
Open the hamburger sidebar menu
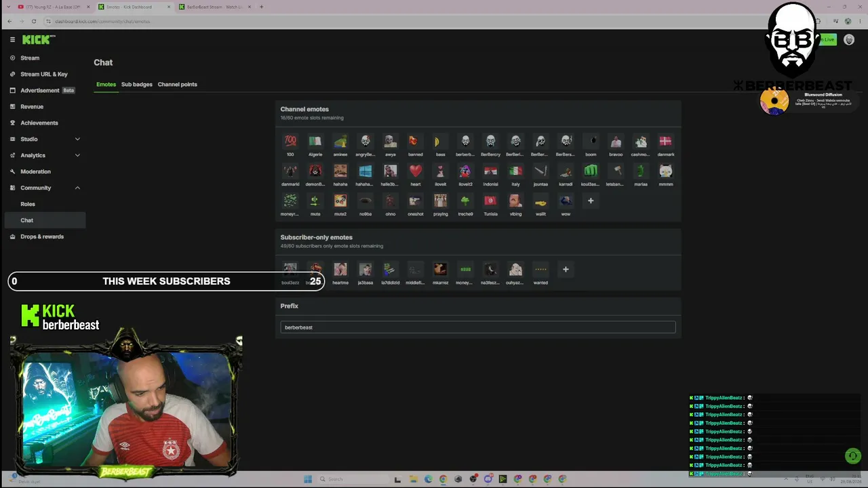12,40
